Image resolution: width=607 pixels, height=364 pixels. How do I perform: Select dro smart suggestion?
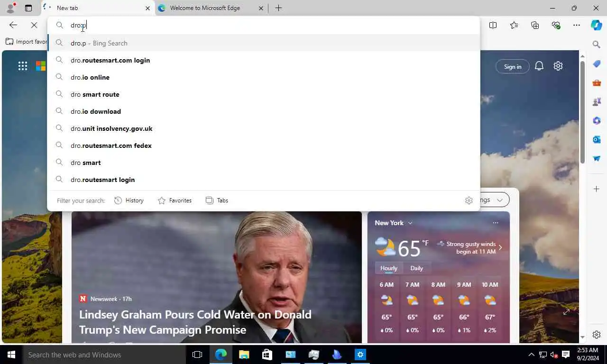tap(264, 163)
